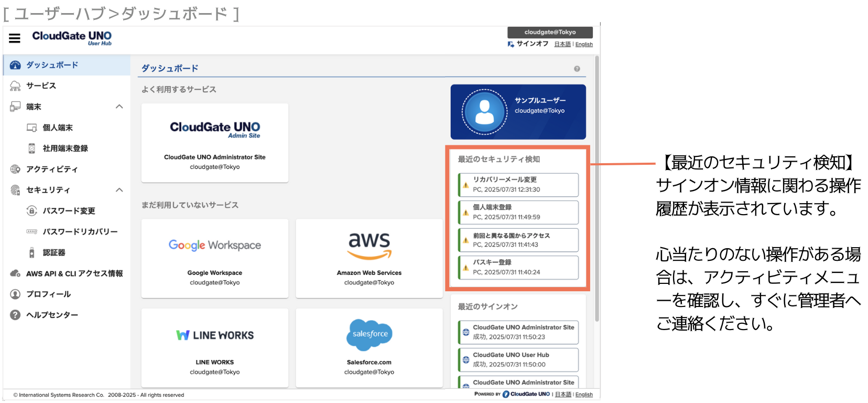Click the パスキー登録 security entry
This screenshot has height=403, width=868.
[x=518, y=268]
